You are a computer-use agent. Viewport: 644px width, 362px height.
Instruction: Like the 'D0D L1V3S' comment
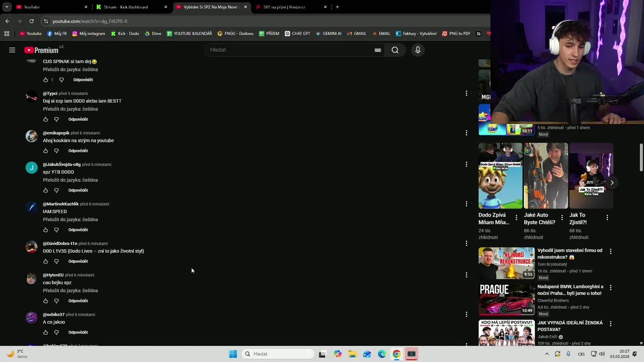46,261
